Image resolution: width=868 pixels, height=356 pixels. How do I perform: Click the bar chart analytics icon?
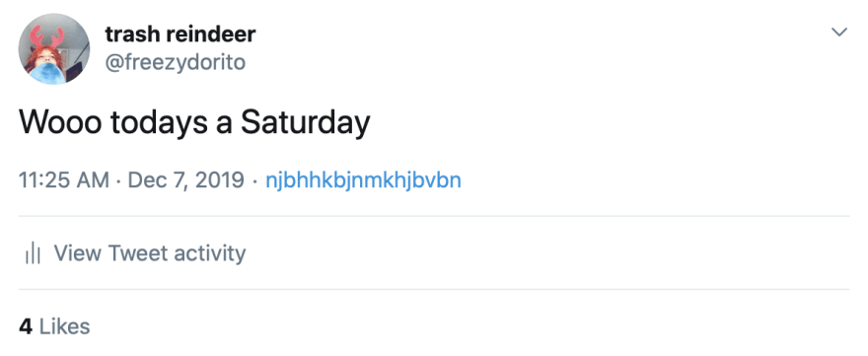point(34,253)
